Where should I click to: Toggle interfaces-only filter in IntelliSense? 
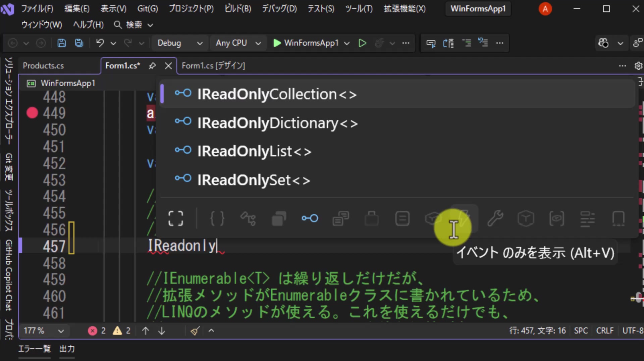[310, 218]
